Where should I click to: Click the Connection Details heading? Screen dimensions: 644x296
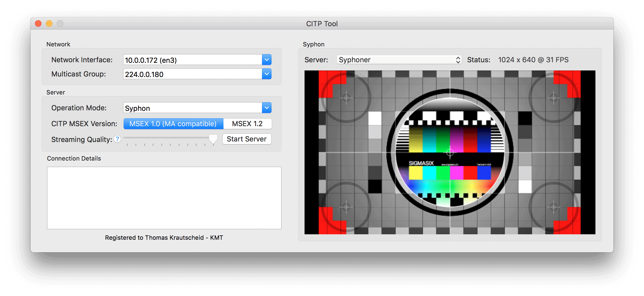click(74, 158)
